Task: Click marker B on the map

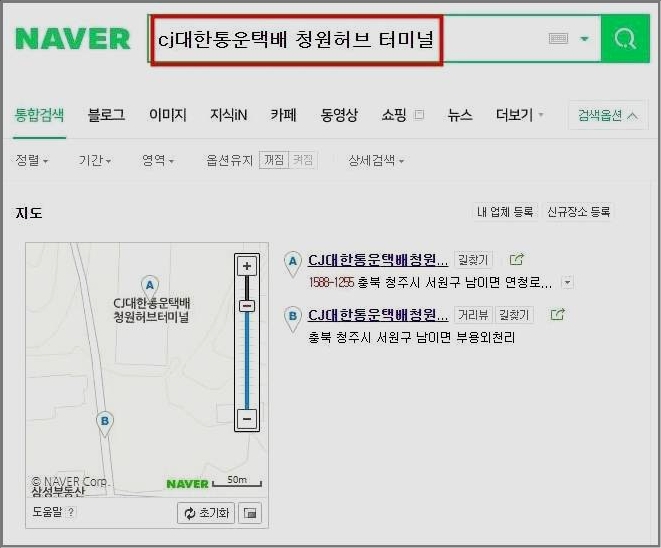Action: click(105, 422)
